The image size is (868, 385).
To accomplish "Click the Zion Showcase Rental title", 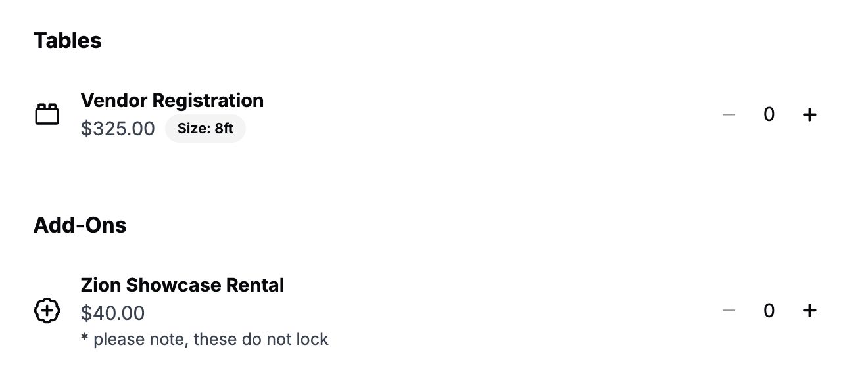I will tap(182, 285).
